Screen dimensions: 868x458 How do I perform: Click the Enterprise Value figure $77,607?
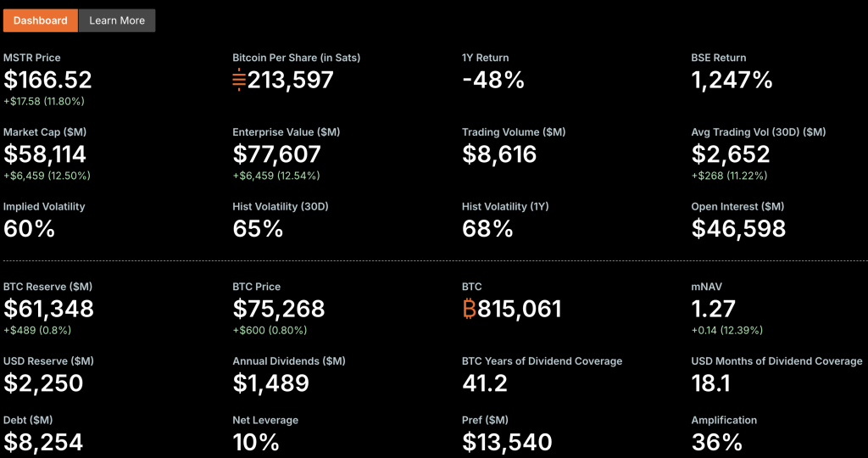(276, 154)
